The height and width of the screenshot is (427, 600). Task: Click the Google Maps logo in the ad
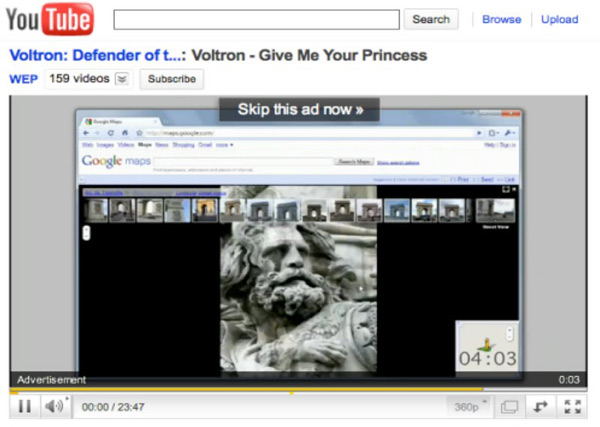click(x=116, y=161)
